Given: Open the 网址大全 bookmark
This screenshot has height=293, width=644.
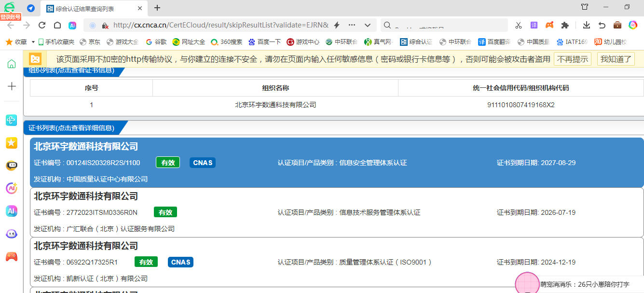Looking at the screenshot, I should pos(189,42).
